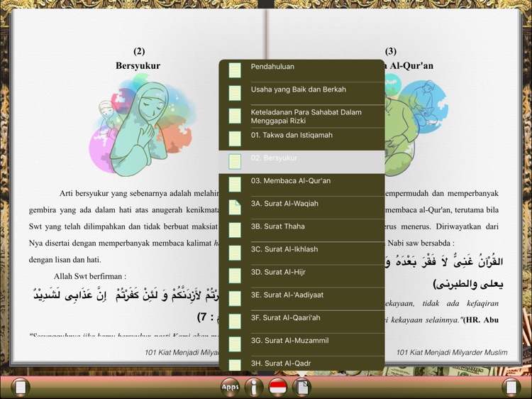This screenshot has height=399, width=532.
Task: Tap the Indonesian flag language button
Action: (x=278, y=387)
